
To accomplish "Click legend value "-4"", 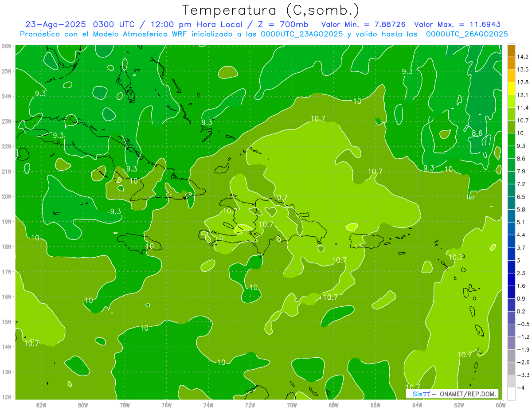I will click(x=521, y=388).
